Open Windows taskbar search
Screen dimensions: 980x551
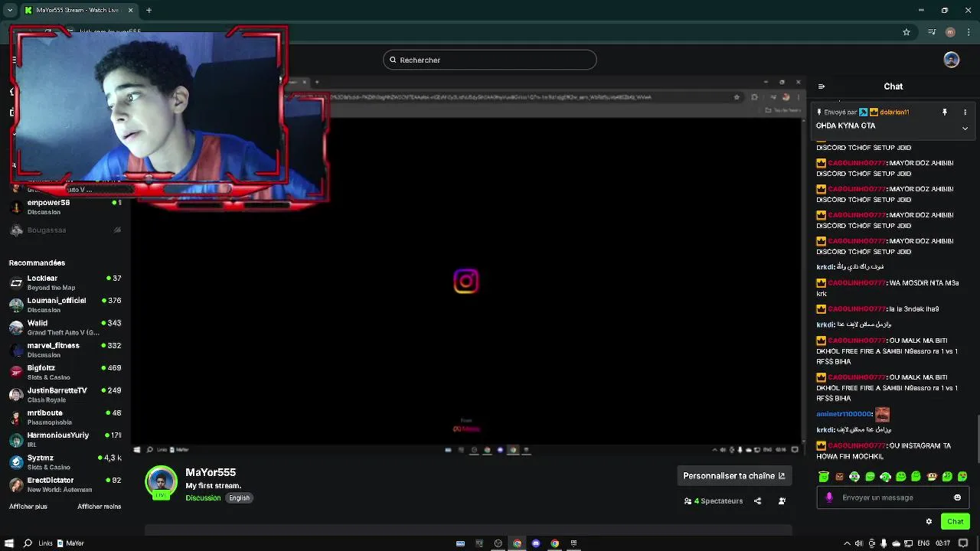tap(28, 543)
